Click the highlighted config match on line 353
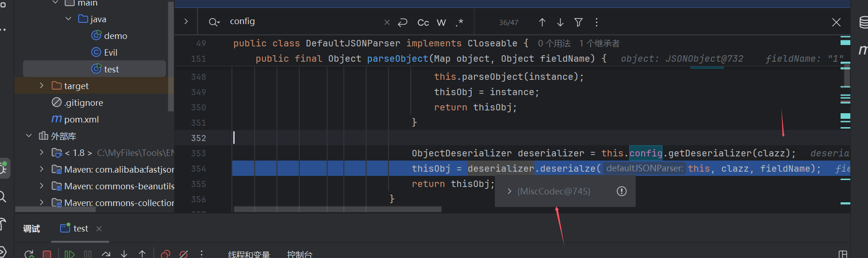868x258 pixels. click(646, 153)
